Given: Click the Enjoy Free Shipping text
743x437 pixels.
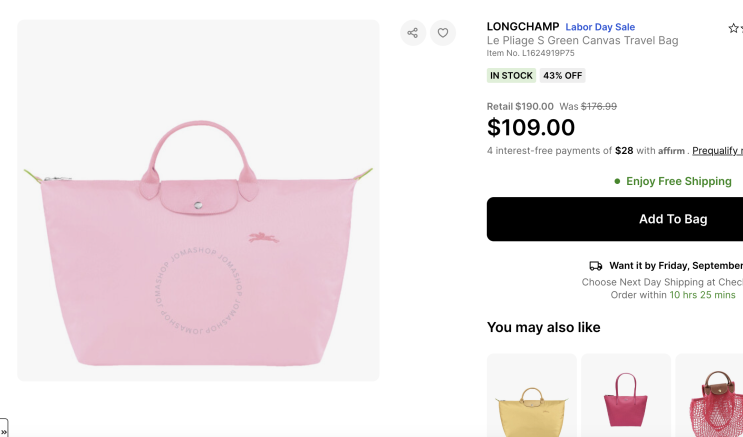Looking at the screenshot, I should click(x=678, y=182).
